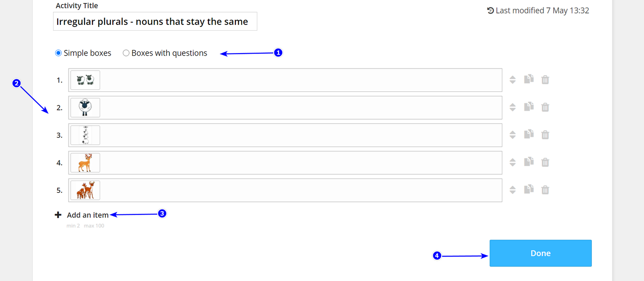This screenshot has height=281, width=644.
Task: Click the single sheep image on item 2
Action: tap(85, 107)
